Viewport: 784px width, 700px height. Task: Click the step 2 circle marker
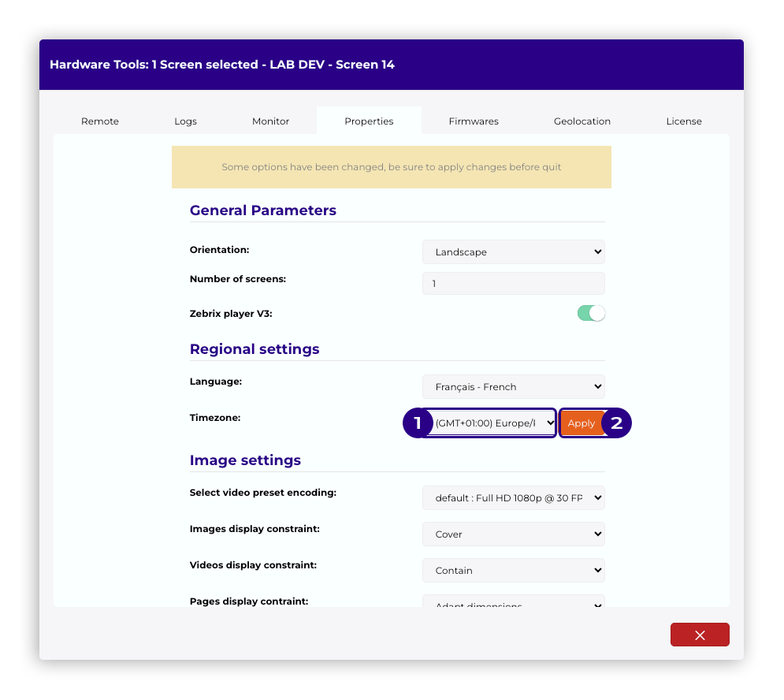point(617,423)
